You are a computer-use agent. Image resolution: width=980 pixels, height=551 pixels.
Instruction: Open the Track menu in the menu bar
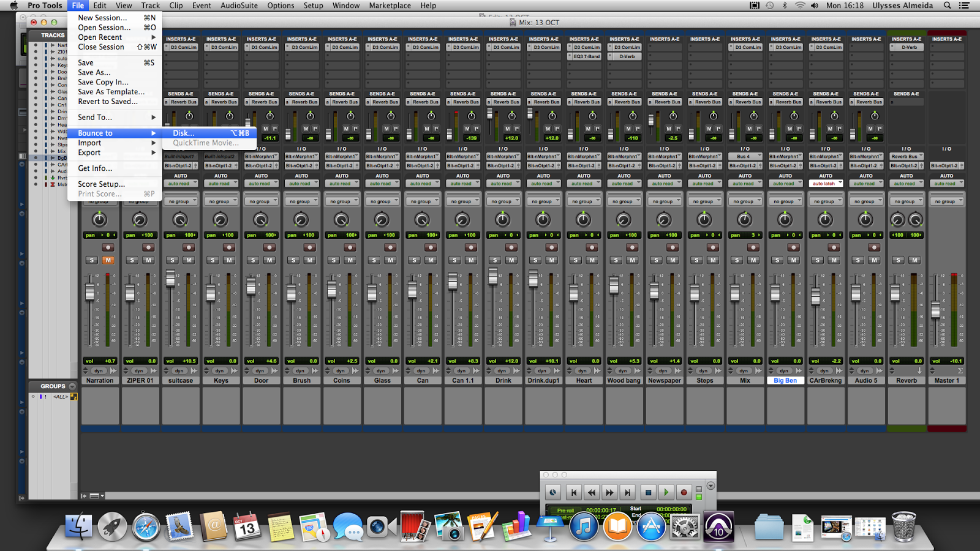[150, 6]
